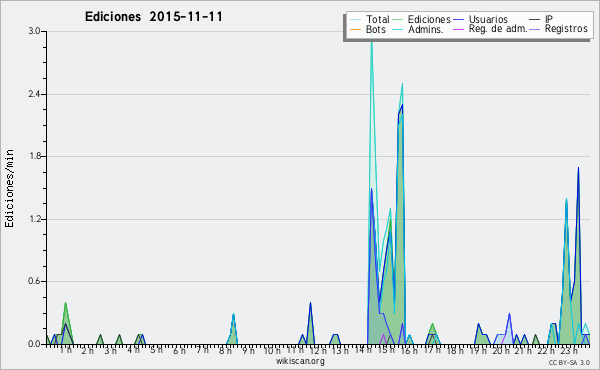600x370 pixels.
Task: Click the 5 h x-axis label
Action: point(157,350)
